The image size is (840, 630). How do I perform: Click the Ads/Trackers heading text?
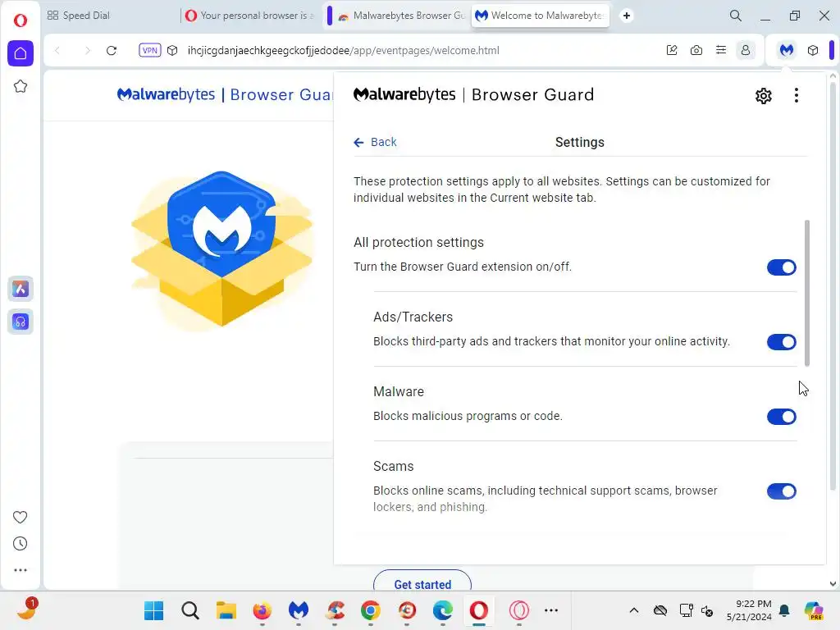pyautogui.click(x=413, y=317)
